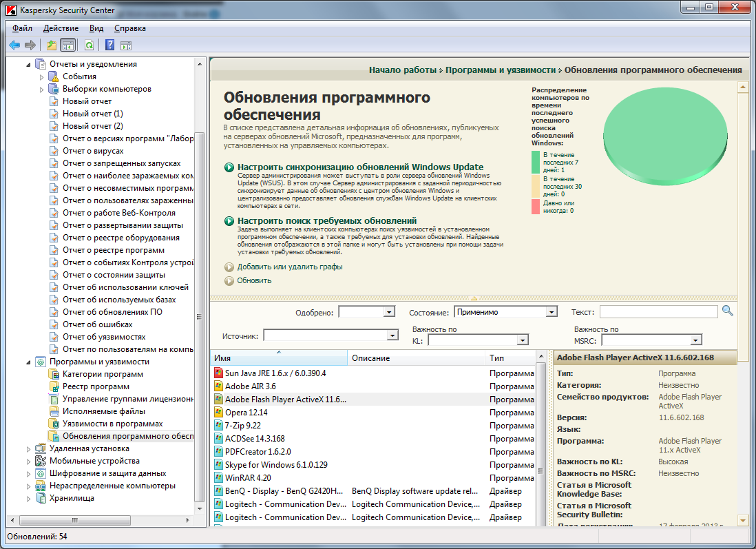Screen dimensions: 756x549
Task: Click the Show/Hide action pane icon
Action: tap(126, 45)
